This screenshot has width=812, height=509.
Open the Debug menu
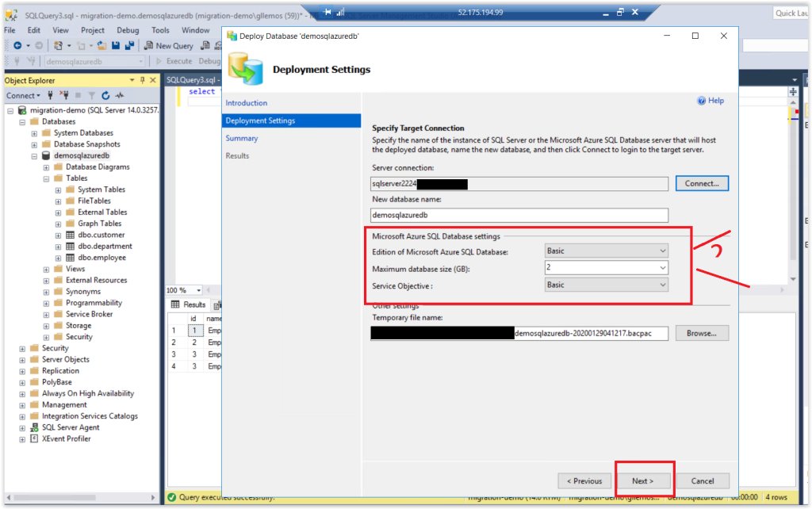pyautogui.click(x=128, y=30)
